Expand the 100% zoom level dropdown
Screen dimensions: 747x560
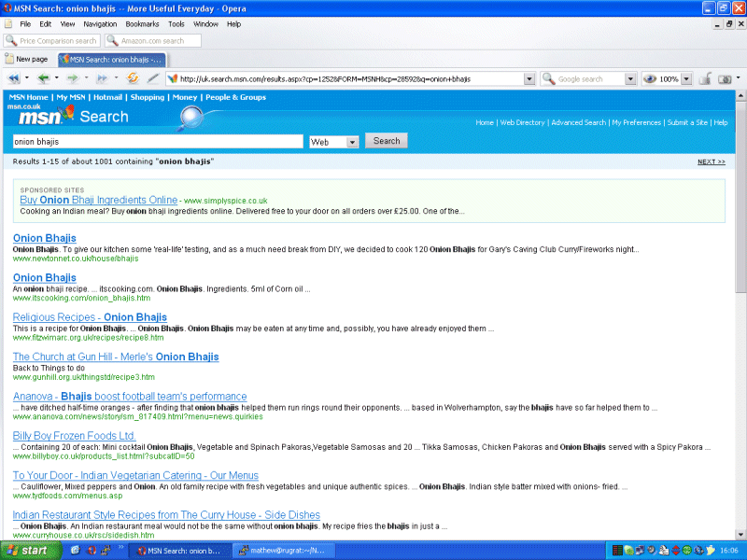click(686, 79)
